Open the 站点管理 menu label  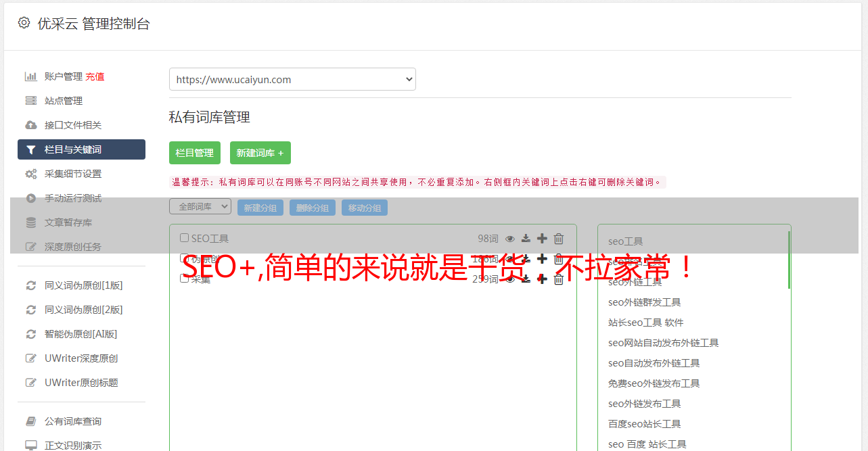pyautogui.click(x=64, y=101)
